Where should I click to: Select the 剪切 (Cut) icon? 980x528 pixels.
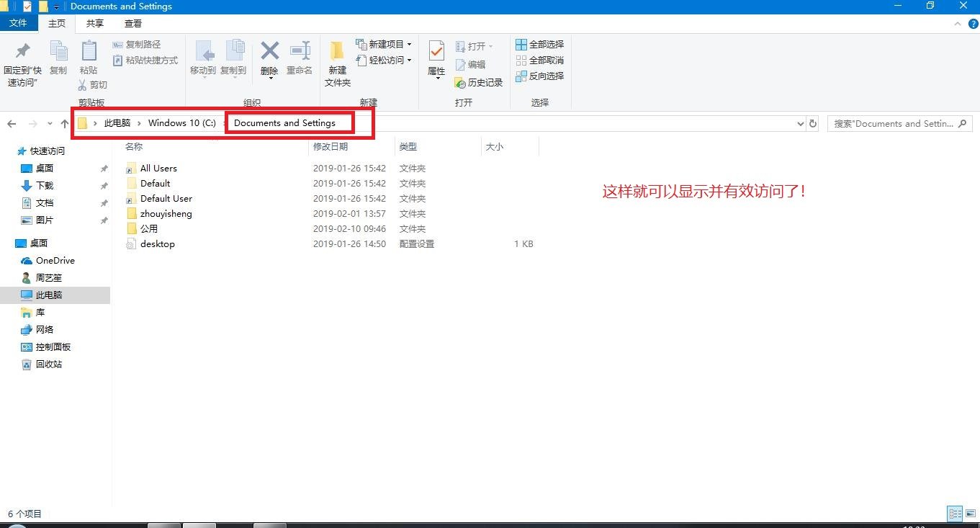coord(94,84)
